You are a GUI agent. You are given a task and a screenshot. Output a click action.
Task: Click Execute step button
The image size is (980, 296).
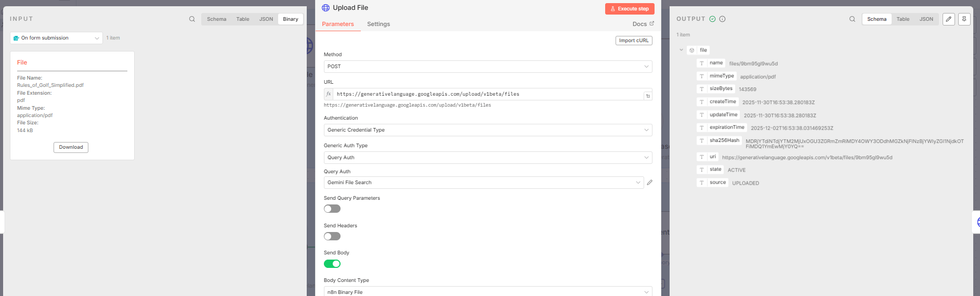[630, 9]
